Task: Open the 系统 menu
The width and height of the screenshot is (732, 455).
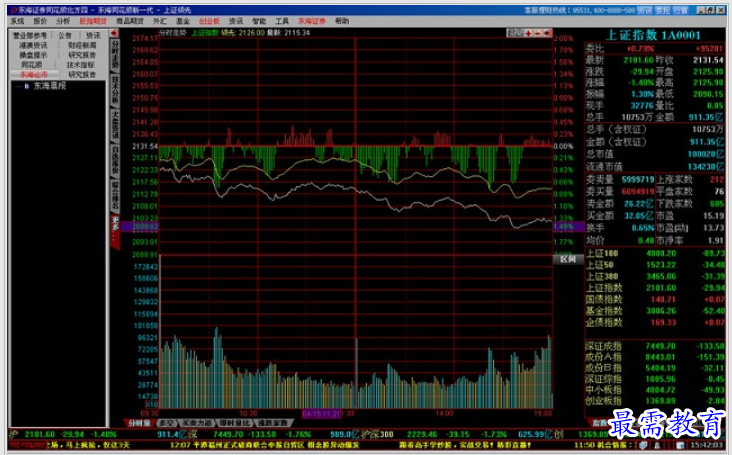Action: [17, 21]
